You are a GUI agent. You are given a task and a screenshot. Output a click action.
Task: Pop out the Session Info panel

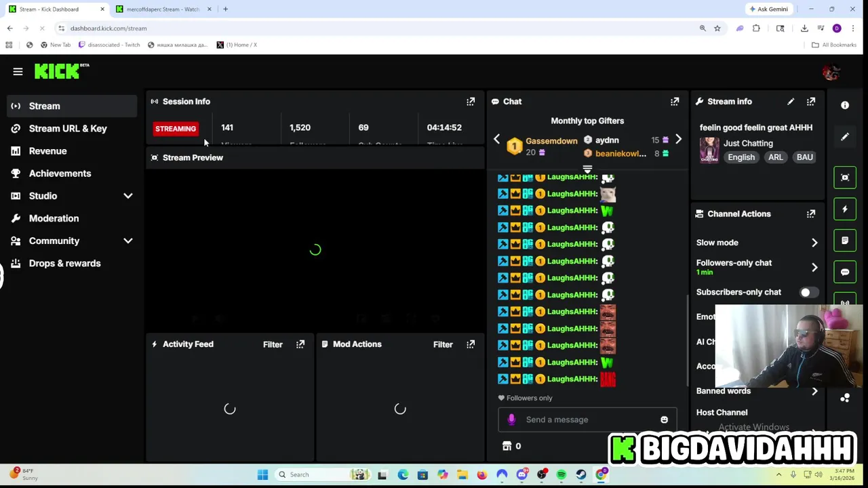(471, 102)
